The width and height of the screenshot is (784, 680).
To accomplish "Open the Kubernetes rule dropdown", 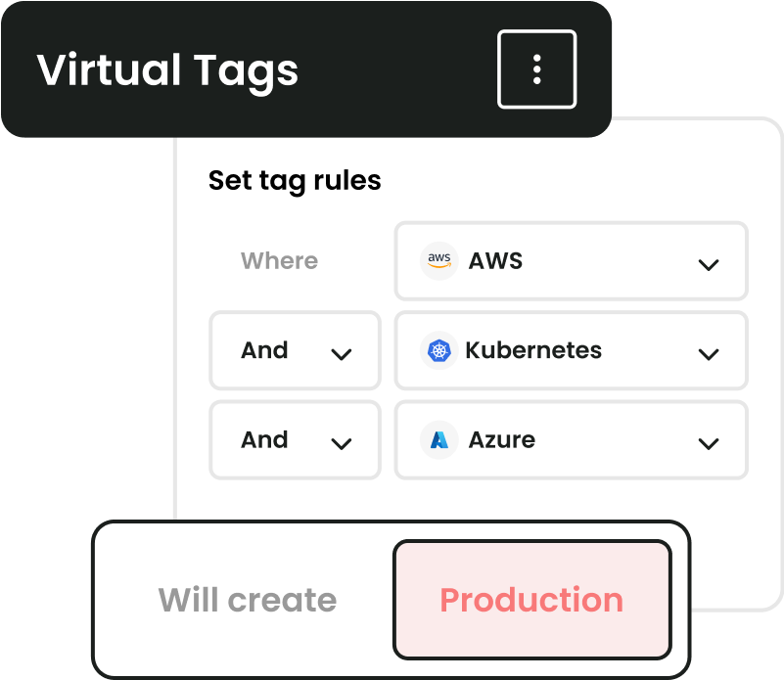I will (707, 352).
